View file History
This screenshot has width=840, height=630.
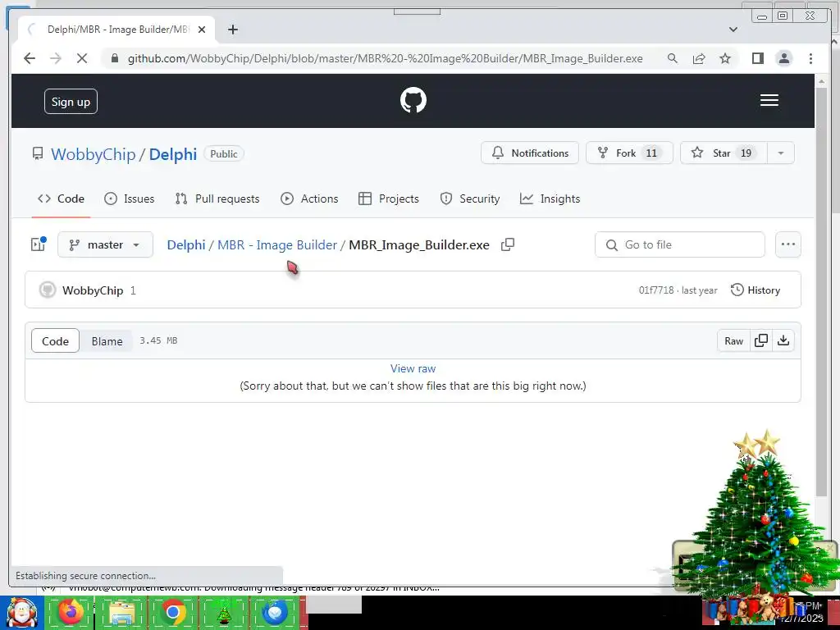tap(756, 290)
